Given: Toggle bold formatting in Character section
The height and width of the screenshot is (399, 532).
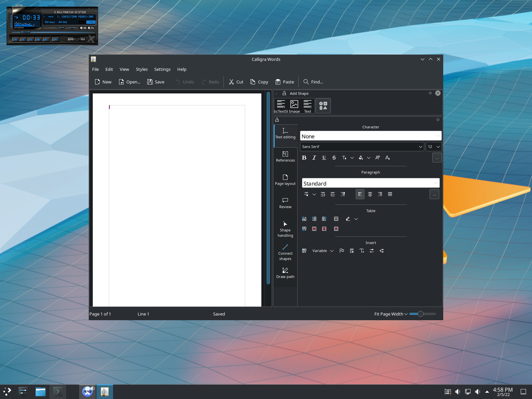Looking at the screenshot, I should pos(304,158).
